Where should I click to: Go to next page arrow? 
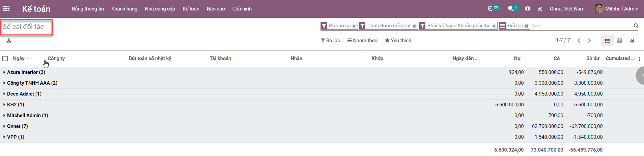(x=589, y=41)
